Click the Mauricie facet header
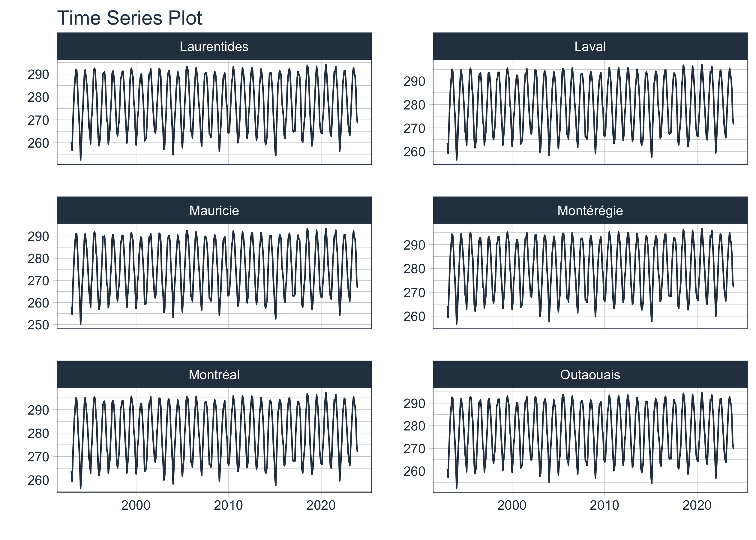756x540 pixels. [214, 210]
